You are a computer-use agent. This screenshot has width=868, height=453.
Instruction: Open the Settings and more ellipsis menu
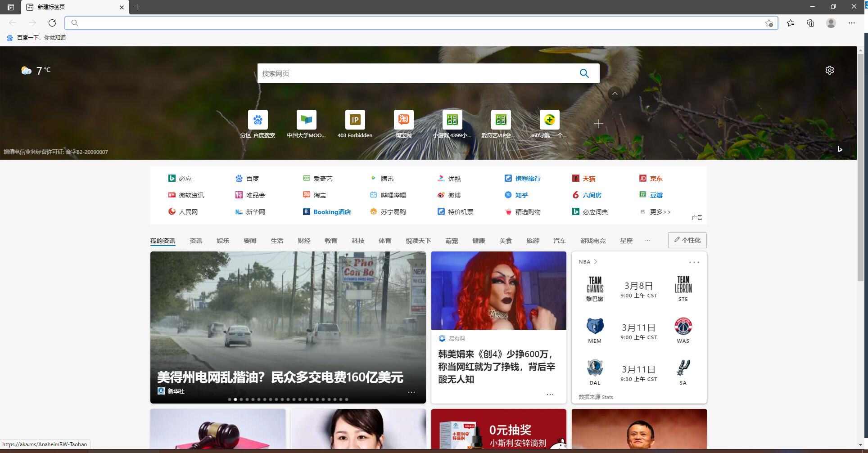point(851,23)
